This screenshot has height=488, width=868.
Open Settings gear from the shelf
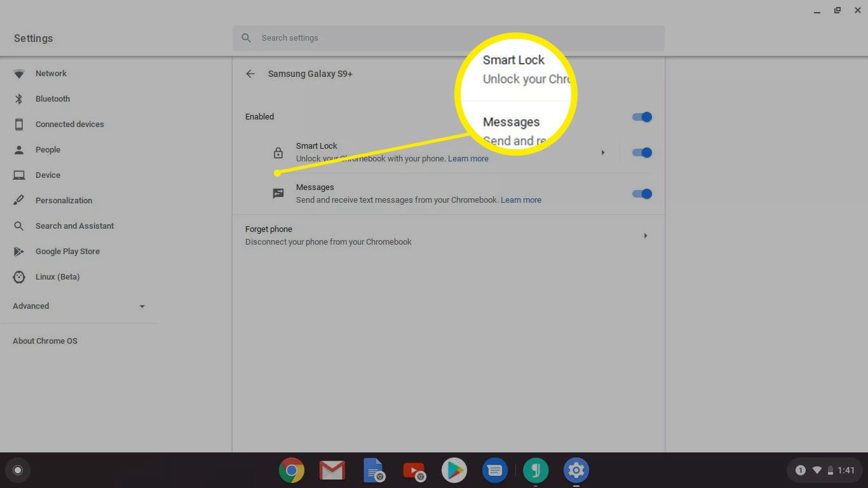pyautogui.click(x=576, y=471)
